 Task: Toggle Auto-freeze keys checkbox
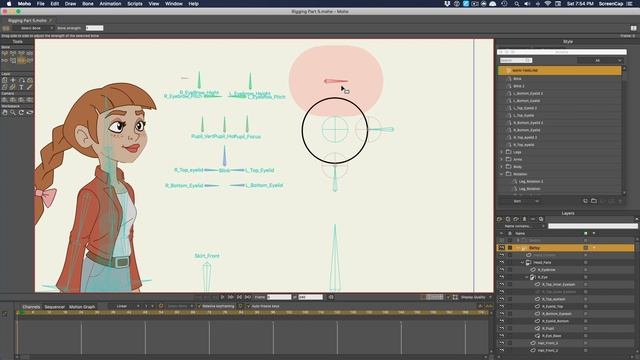point(248,306)
